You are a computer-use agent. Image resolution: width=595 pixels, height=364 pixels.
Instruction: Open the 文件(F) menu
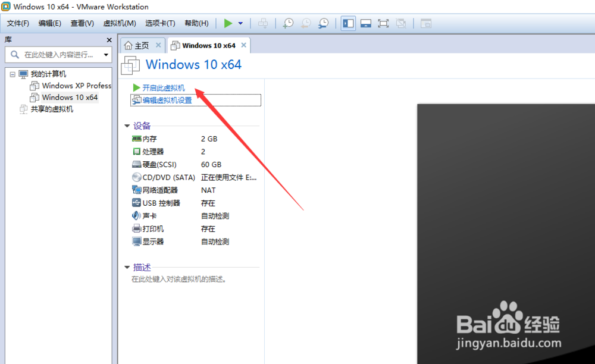point(18,24)
